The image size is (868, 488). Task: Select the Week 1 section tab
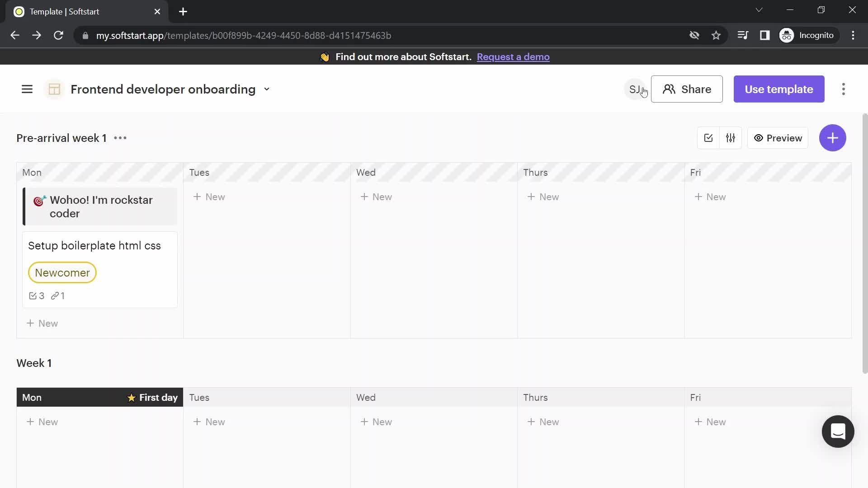pyautogui.click(x=33, y=363)
